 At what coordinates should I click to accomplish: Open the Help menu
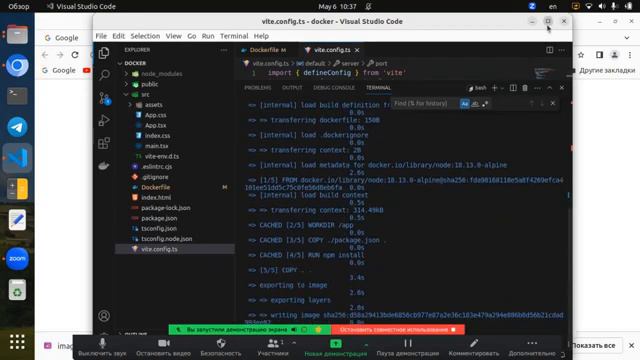click(261, 36)
